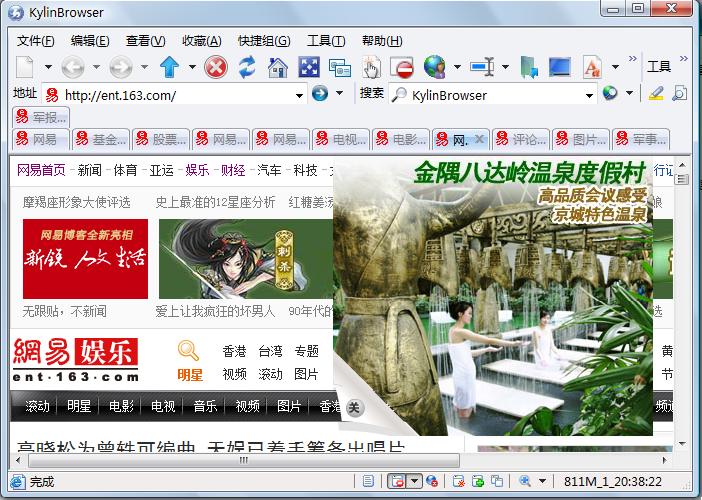Open dropdown next to Go arrow button

tap(340, 93)
